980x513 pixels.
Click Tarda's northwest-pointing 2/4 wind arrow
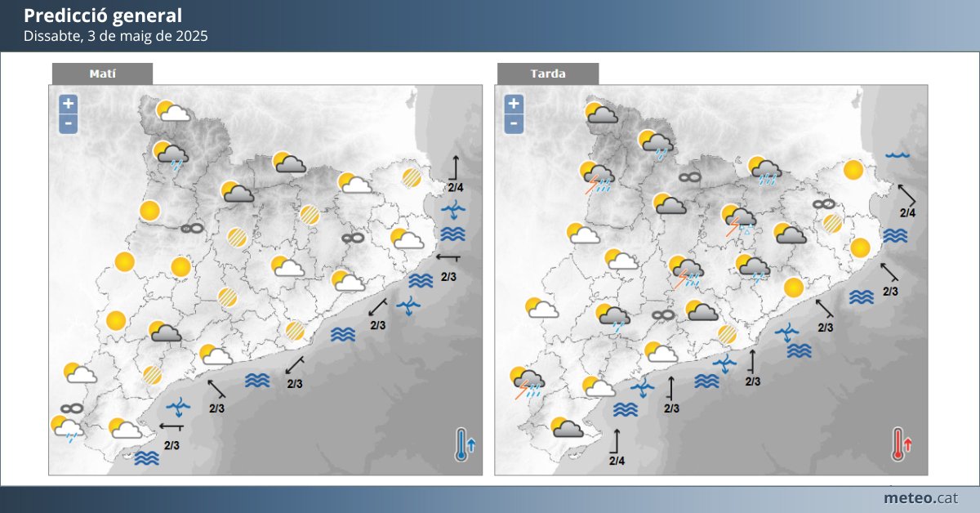pyautogui.click(x=906, y=201)
